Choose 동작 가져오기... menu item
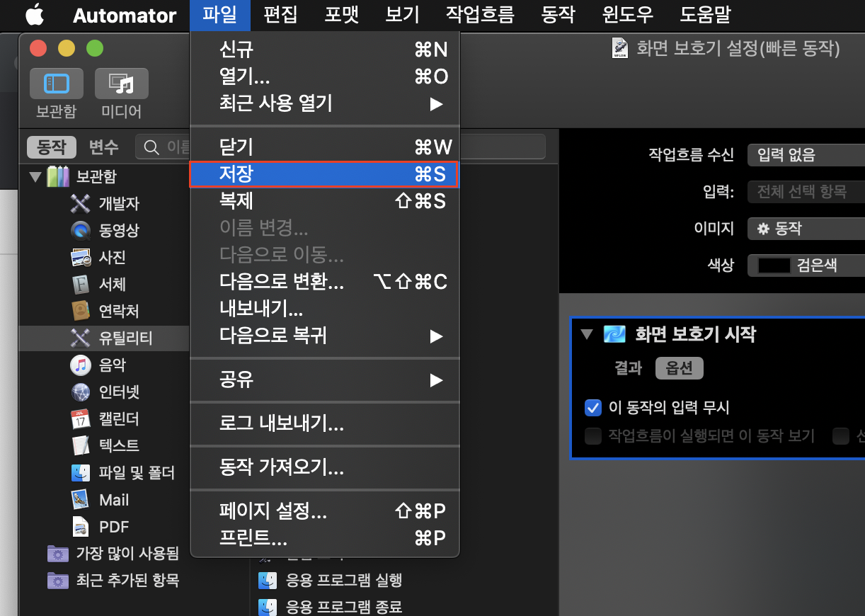 (x=326, y=468)
